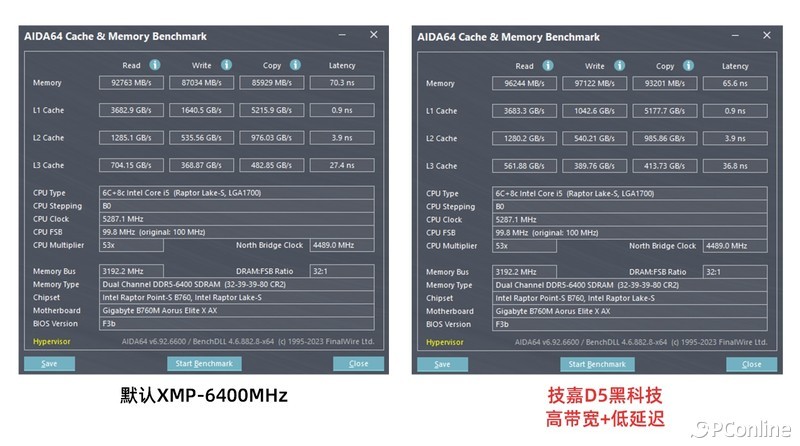Select L3 Cache Latency 27.4 ns
The width and height of the screenshot is (800, 446).
[x=342, y=165]
